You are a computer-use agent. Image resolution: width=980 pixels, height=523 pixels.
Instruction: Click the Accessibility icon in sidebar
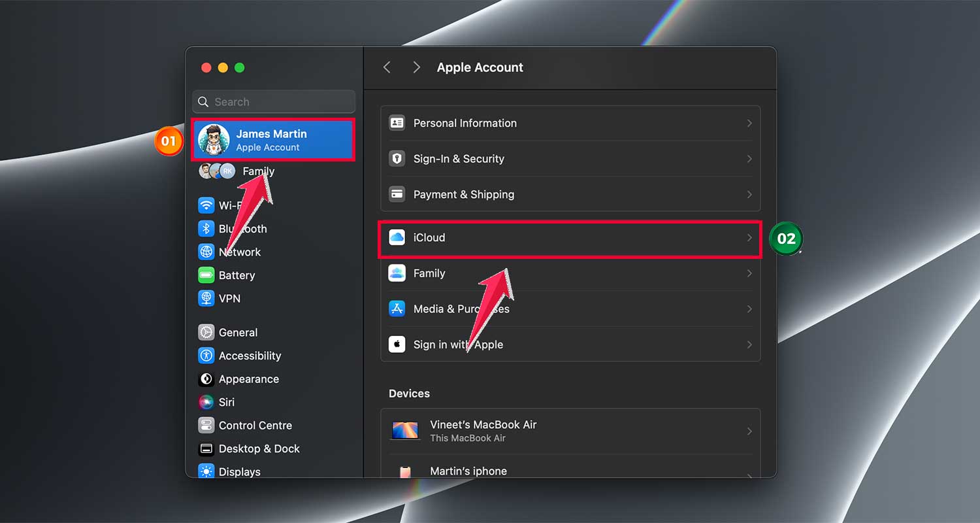tap(206, 356)
